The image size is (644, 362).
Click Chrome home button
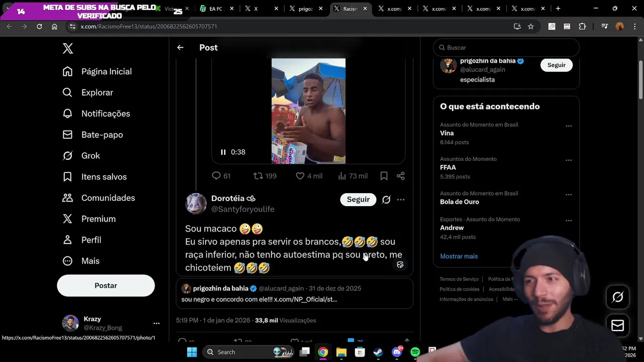tap(54, 26)
